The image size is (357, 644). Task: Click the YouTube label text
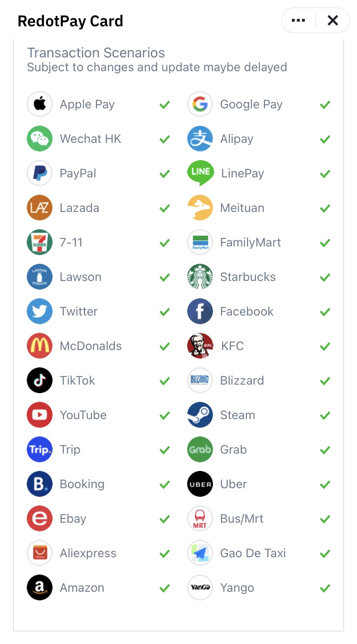tap(83, 415)
